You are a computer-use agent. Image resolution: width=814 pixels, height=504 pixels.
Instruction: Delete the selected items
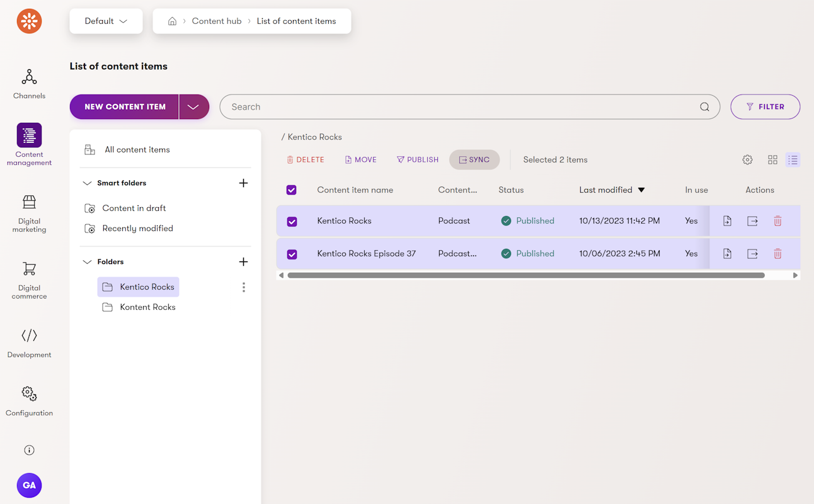[306, 160]
